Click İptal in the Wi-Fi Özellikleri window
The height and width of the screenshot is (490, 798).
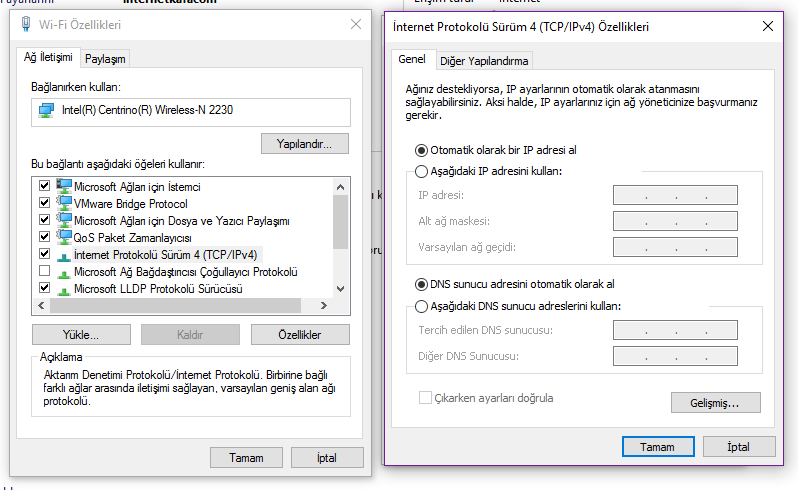(x=327, y=458)
